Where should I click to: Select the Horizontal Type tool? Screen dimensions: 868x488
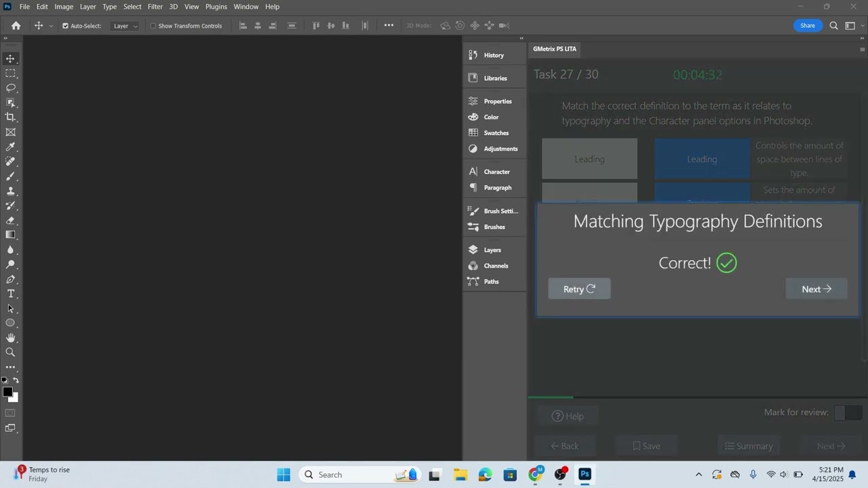pos(10,293)
